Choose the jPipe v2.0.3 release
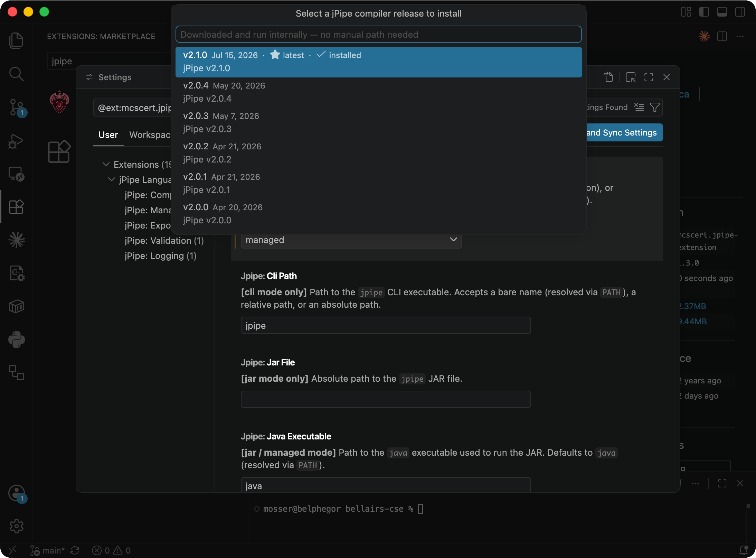The height and width of the screenshot is (558, 756). coord(378,123)
